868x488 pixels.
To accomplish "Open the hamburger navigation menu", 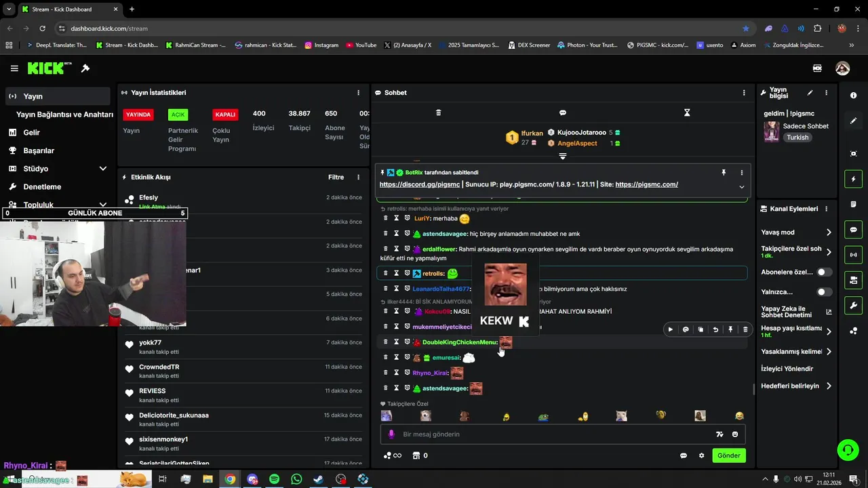I will 14,68.
